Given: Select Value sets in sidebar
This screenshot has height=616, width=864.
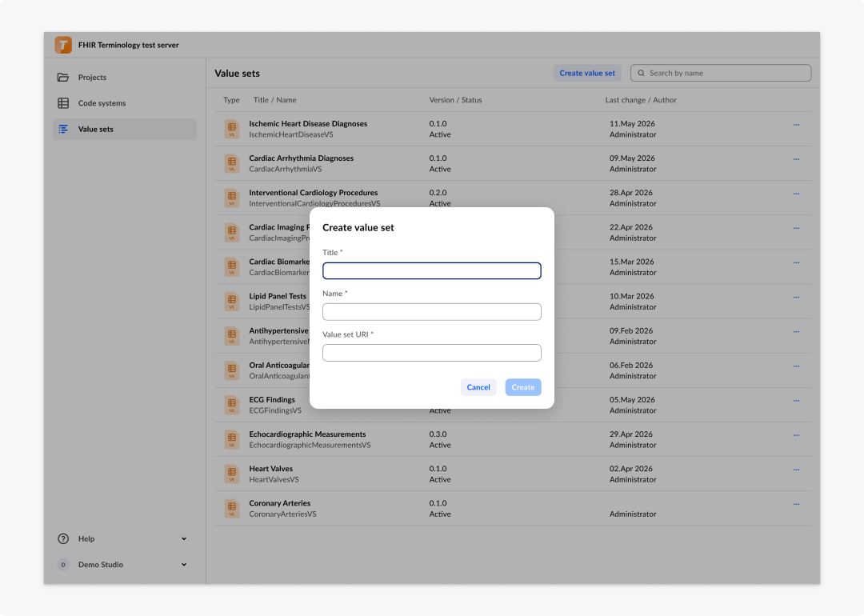Looking at the screenshot, I should [x=125, y=129].
